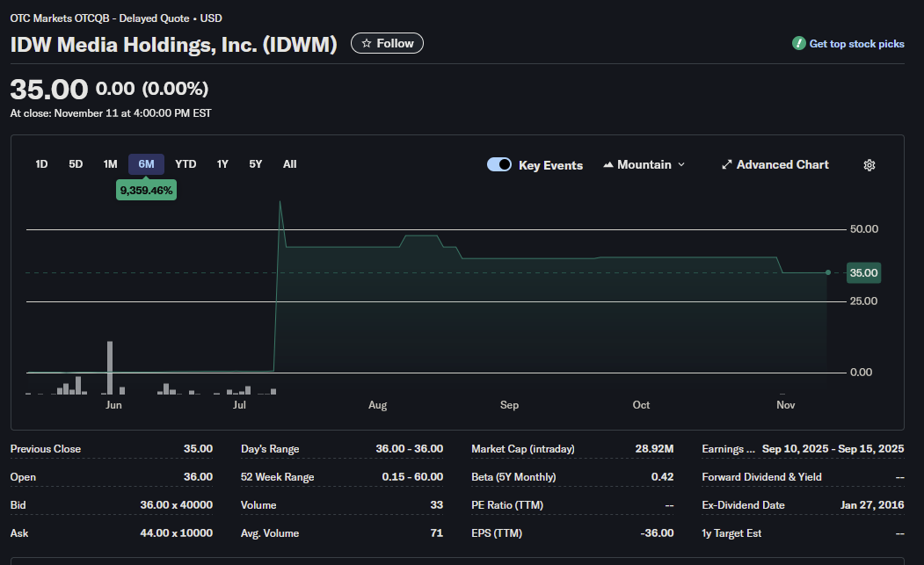The image size is (924, 565).
Task: Click the Aug month label on chart axis
Action: [x=378, y=405]
